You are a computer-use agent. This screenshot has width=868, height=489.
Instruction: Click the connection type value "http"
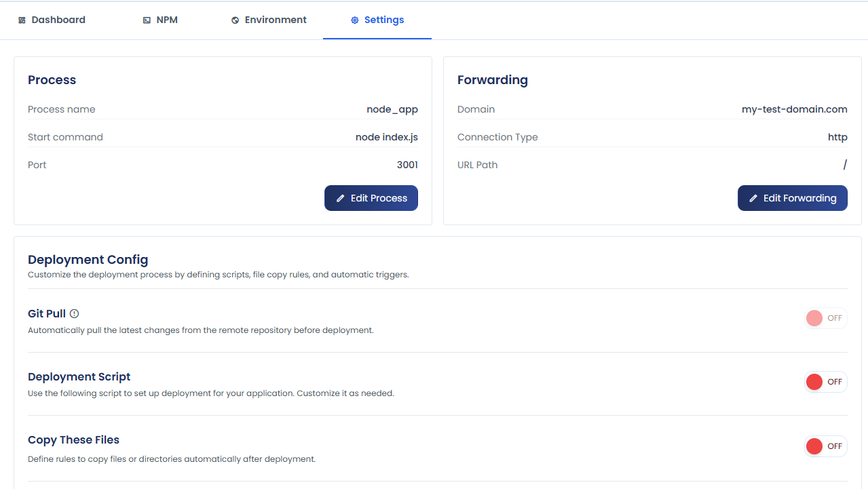pos(837,137)
